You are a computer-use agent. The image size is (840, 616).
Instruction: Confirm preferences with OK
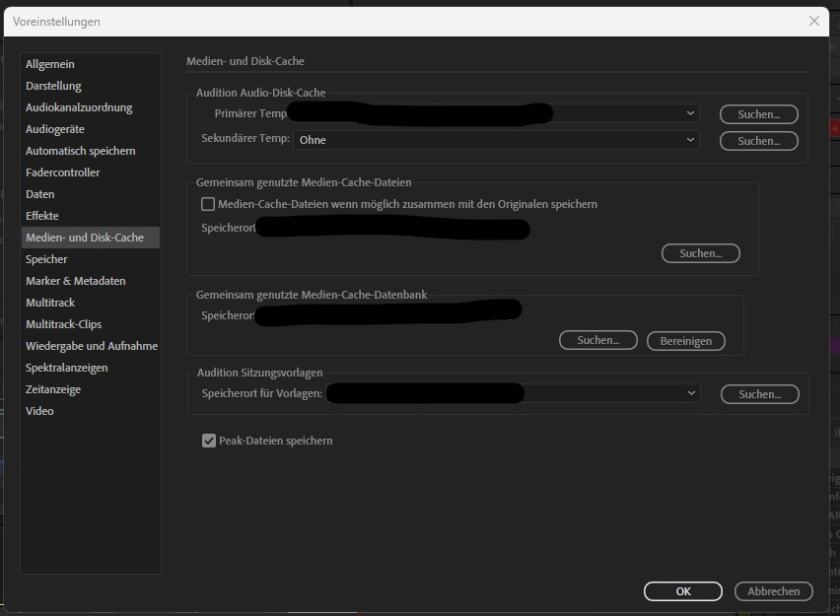pos(683,590)
